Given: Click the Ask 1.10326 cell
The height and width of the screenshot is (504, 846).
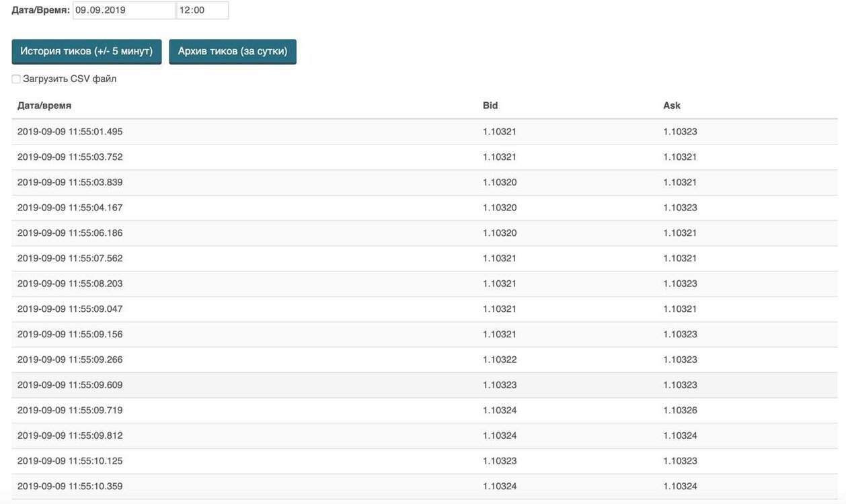Looking at the screenshot, I should pos(680,410).
